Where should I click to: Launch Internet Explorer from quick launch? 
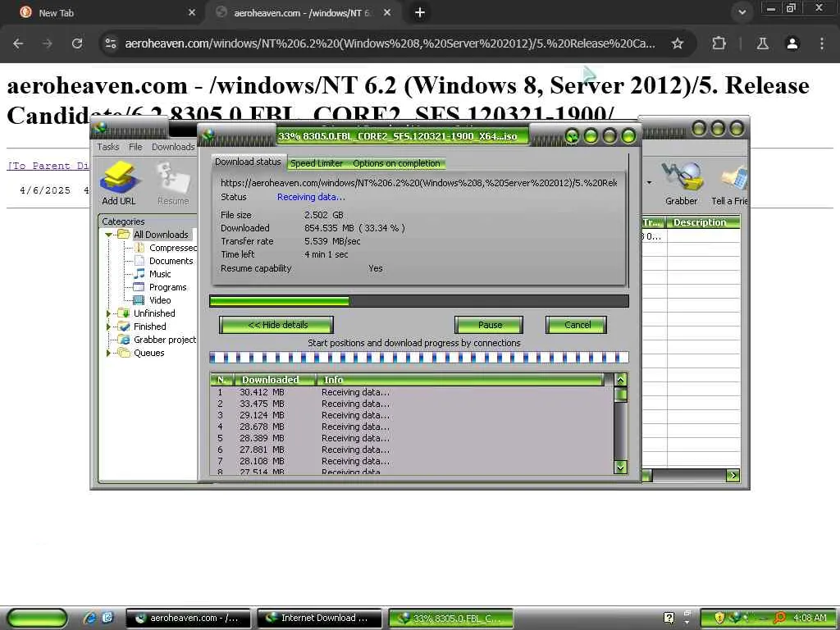point(89,618)
